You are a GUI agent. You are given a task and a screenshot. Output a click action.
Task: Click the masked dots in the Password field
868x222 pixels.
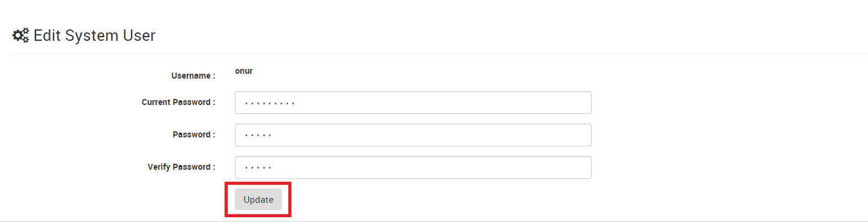point(258,136)
